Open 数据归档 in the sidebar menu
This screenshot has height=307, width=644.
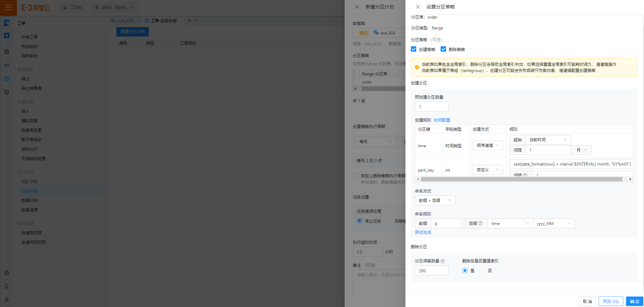[x=29, y=200]
